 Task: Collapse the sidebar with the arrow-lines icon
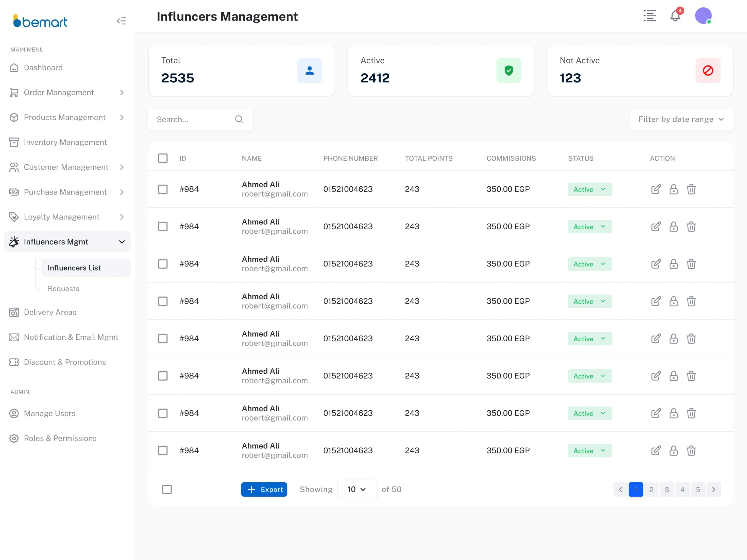coord(121,21)
